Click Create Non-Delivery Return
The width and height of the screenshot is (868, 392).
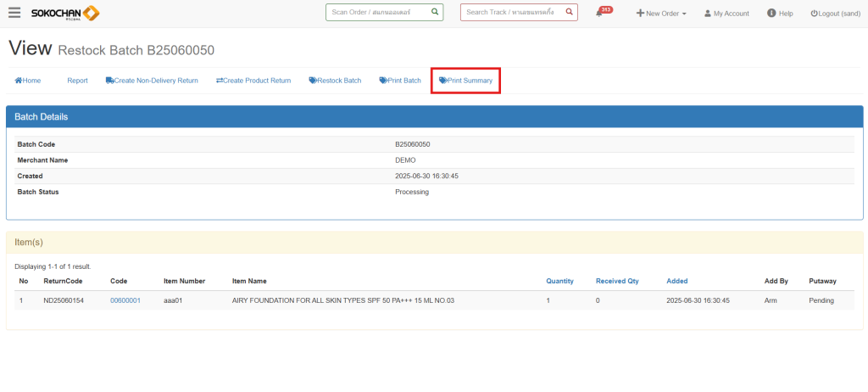(152, 81)
